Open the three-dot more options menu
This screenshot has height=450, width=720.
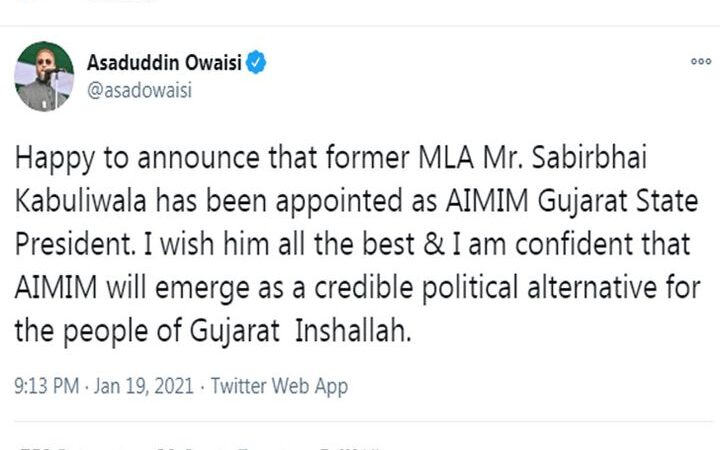pos(701,62)
